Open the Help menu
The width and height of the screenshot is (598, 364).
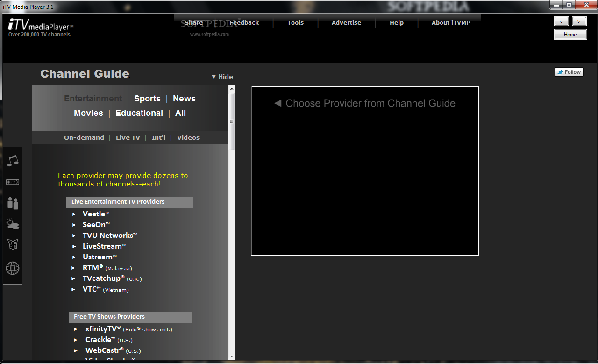[x=397, y=22]
